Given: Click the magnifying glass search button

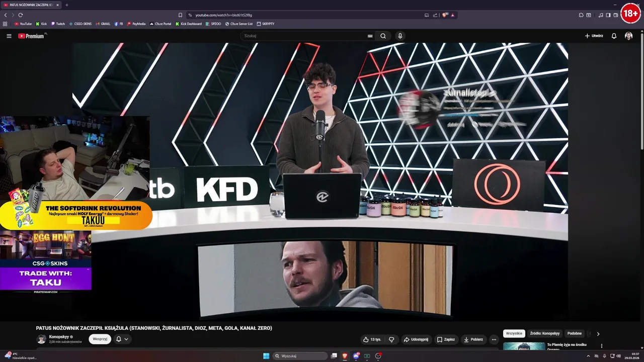Looking at the screenshot, I should [x=383, y=36].
